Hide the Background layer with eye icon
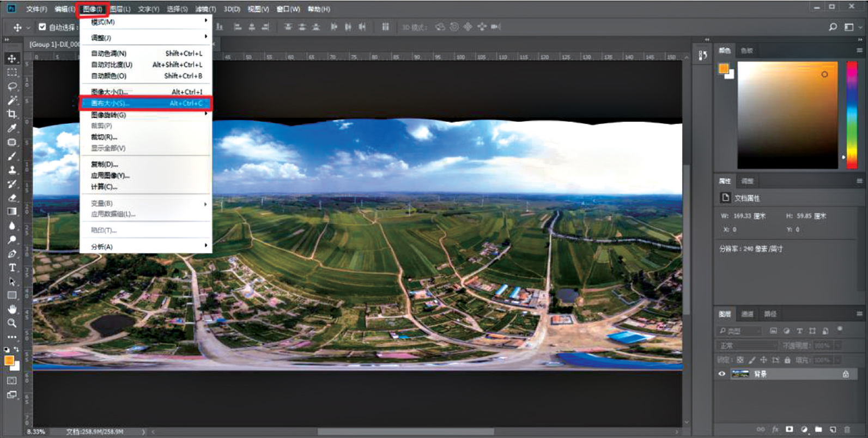Screen dimensions: 868x438 (722, 374)
